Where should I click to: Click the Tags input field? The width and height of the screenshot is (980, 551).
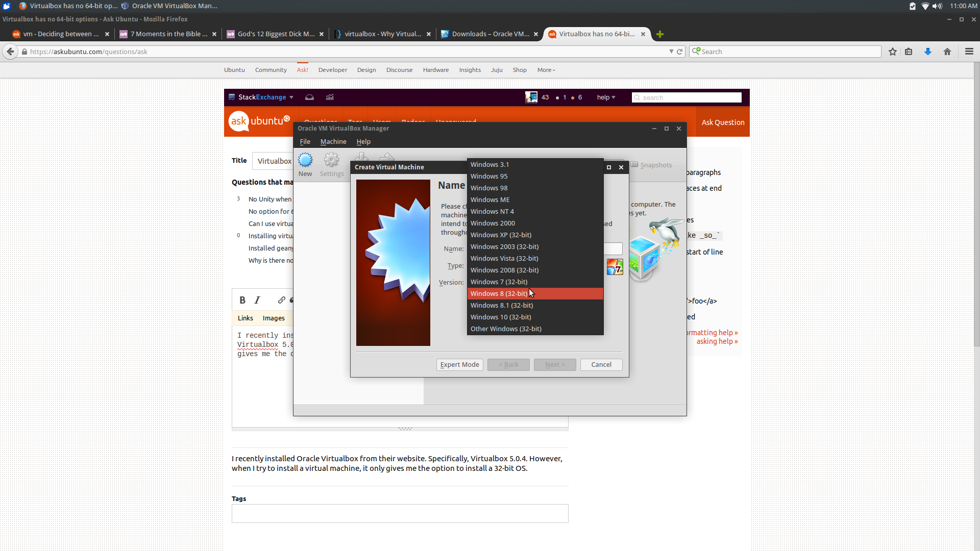(400, 513)
